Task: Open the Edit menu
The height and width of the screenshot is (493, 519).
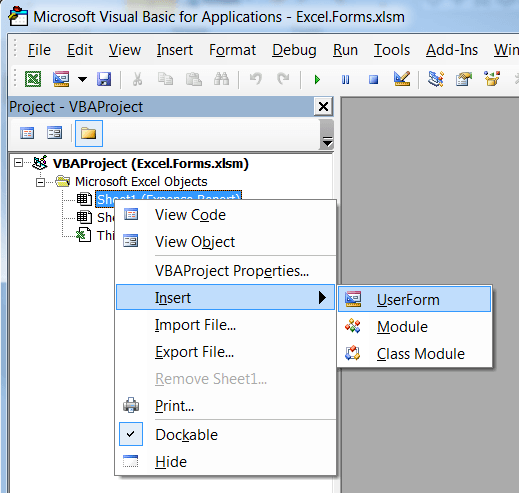Action: coord(80,50)
